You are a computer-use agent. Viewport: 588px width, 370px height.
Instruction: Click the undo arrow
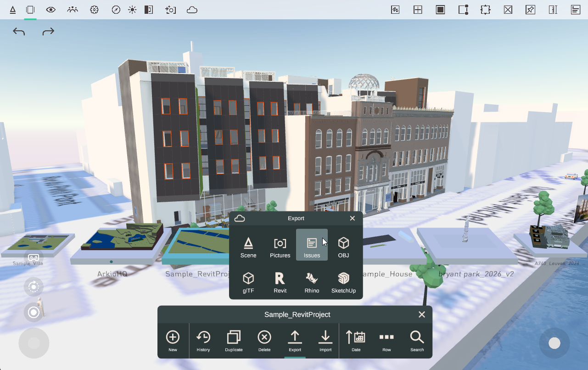point(19,31)
